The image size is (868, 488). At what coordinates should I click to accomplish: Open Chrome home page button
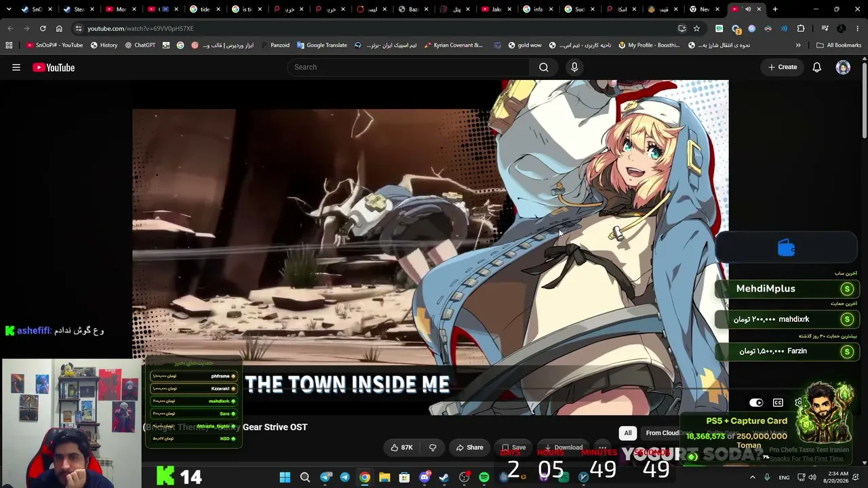click(59, 28)
